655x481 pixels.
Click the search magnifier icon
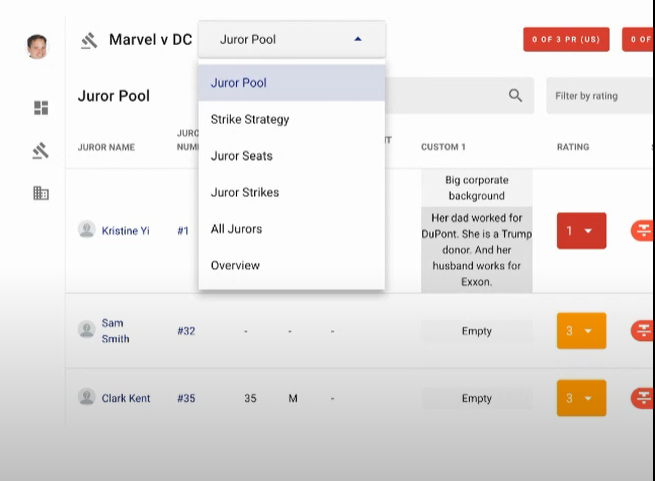pyautogui.click(x=515, y=96)
